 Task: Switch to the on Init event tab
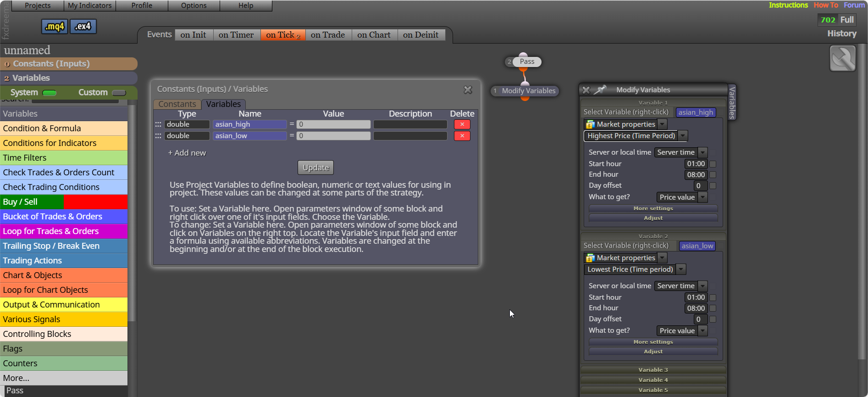pyautogui.click(x=194, y=35)
